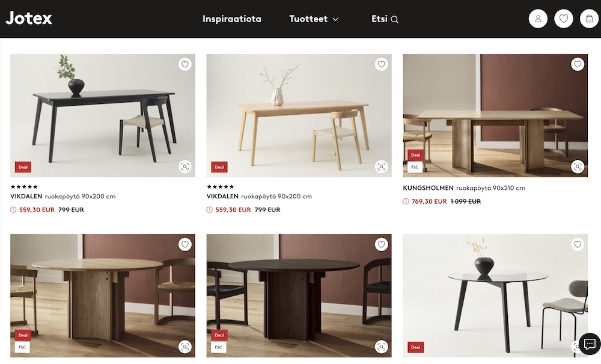601x364 pixels.
Task: Open light oak round table image
Action: [103, 296]
